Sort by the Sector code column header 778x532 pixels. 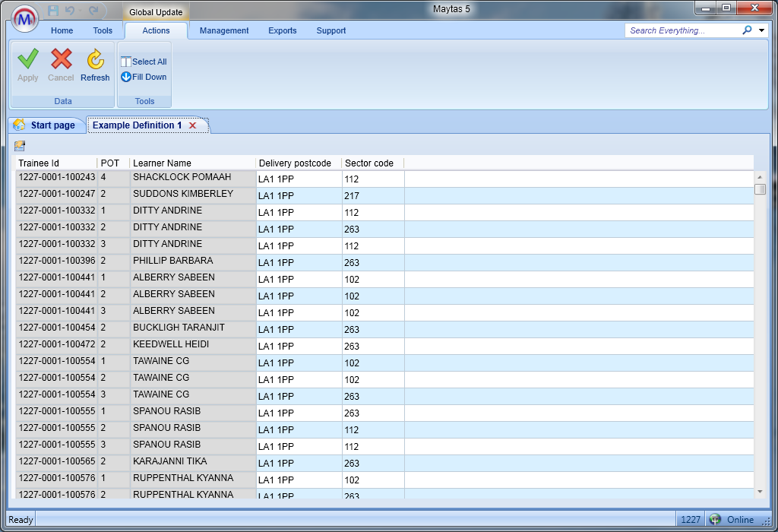[372, 163]
